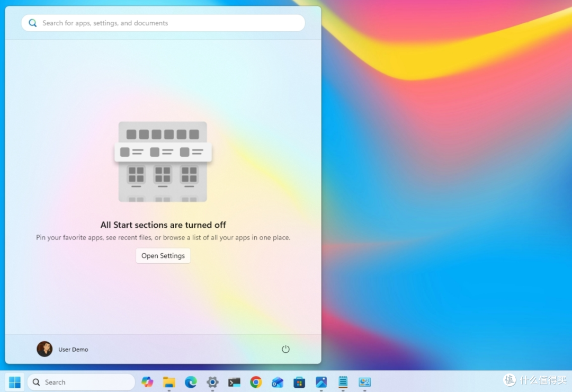The height and width of the screenshot is (392, 572).
Task: Open Outlook from the taskbar
Action: point(278,382)
